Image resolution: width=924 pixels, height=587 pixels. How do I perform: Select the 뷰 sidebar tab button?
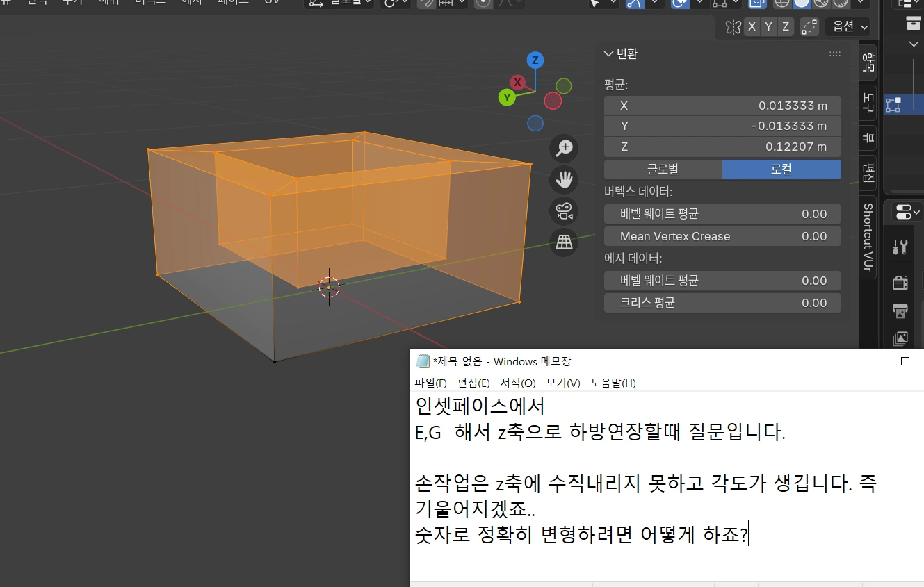pos(867,138)
